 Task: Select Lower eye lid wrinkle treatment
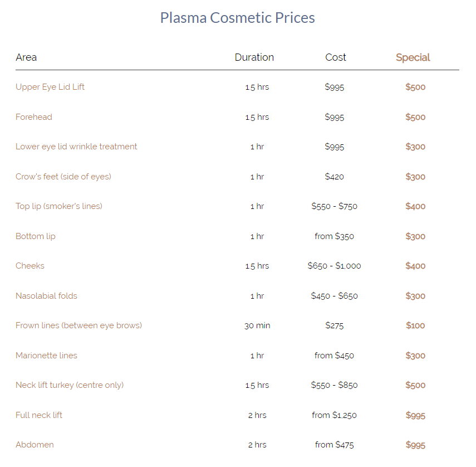coord(76,147)
